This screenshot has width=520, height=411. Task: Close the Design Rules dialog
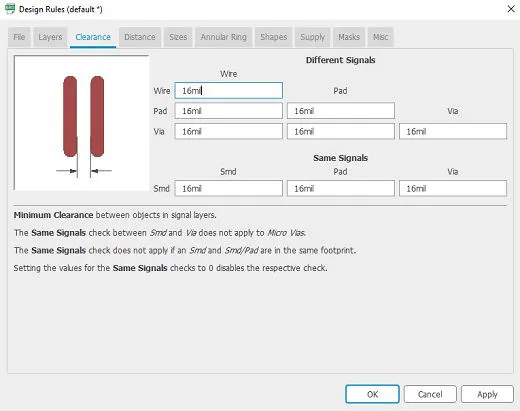click(x=511, y=9)
